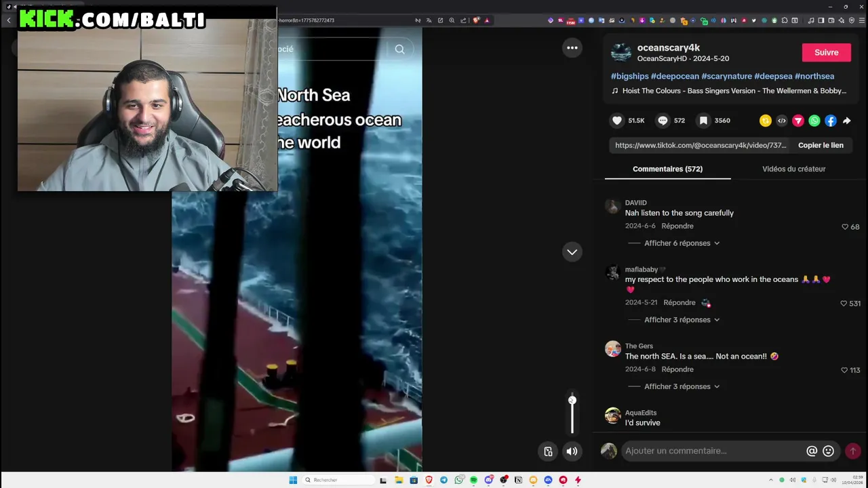Switch to Vidéos du créateur tab

coord(793,169)
